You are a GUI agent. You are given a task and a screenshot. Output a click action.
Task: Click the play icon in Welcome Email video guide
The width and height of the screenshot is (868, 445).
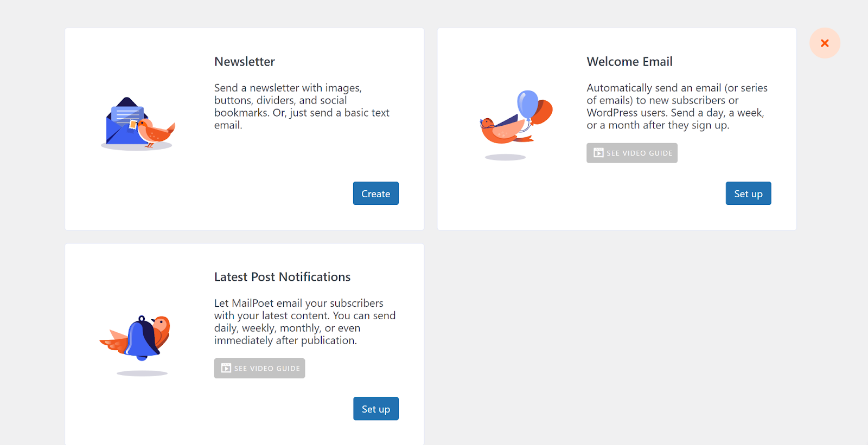click(598, 153)
